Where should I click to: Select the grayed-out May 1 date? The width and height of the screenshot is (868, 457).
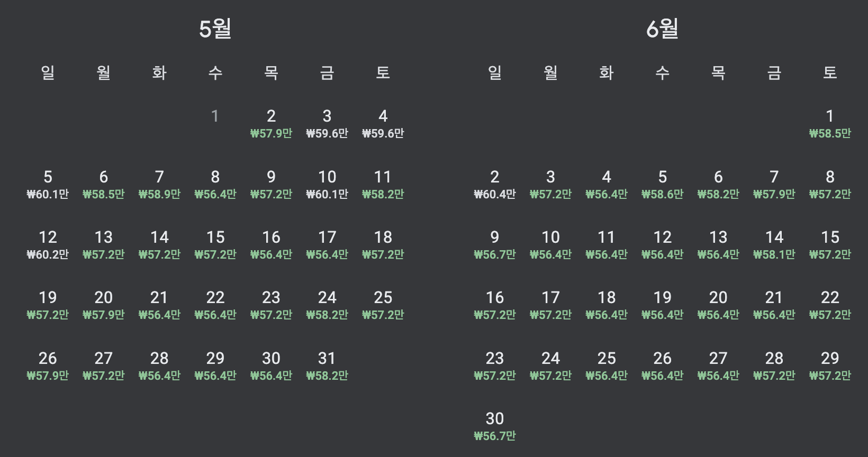click(x=215, y=116)
